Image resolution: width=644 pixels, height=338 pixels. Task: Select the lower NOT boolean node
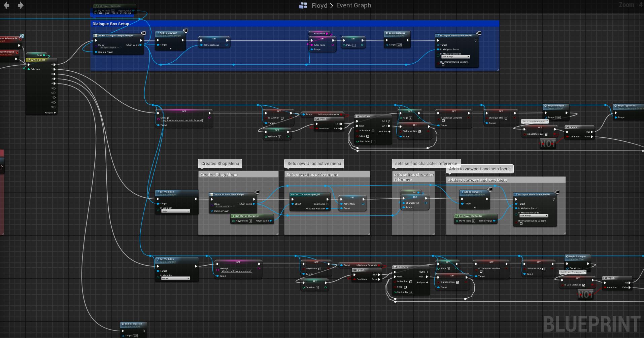(x=585, y=295)
